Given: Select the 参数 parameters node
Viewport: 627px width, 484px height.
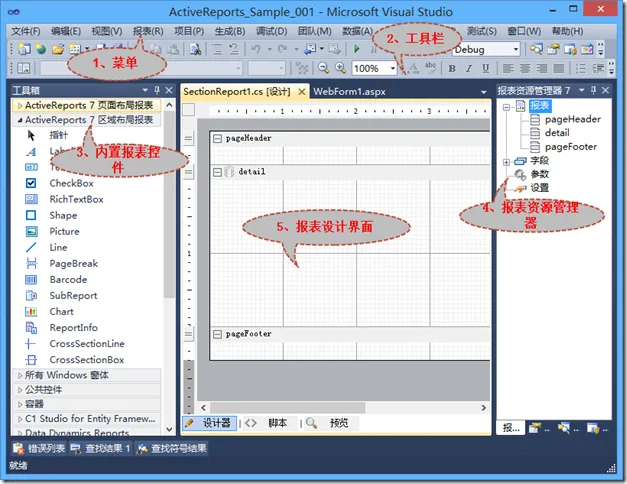Looking at the screenshot, I should (539, 174).
